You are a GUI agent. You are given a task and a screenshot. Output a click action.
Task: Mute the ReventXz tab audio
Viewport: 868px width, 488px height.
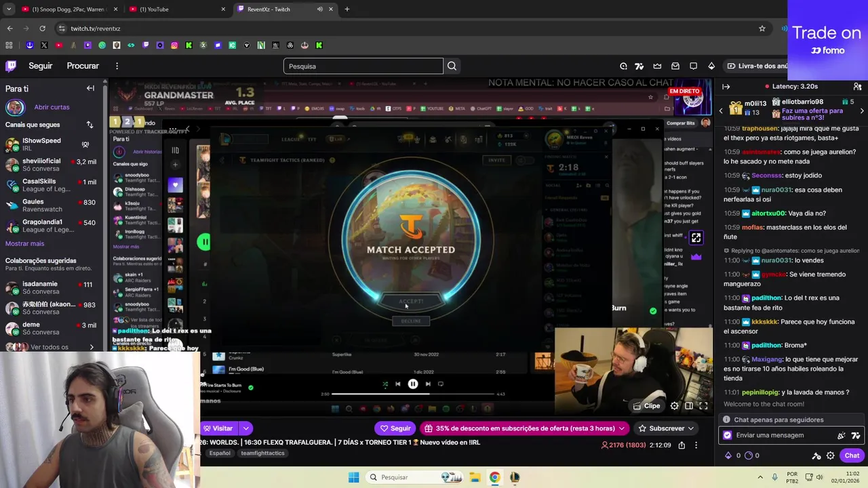click(x=320, y=9)
